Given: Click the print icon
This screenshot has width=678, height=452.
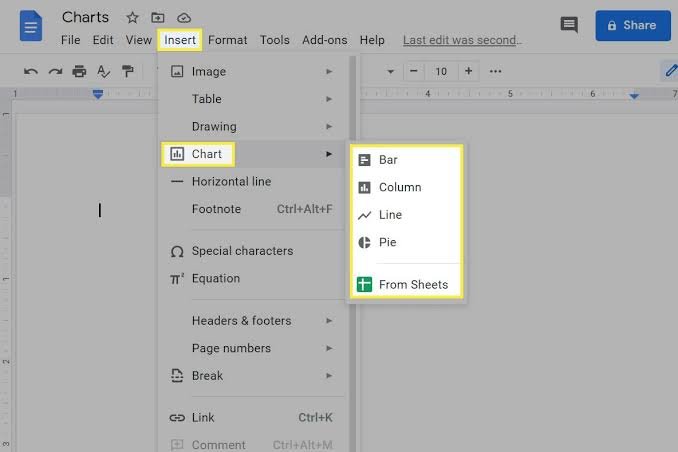Looking at the screenshot, I should click(79, 71).
